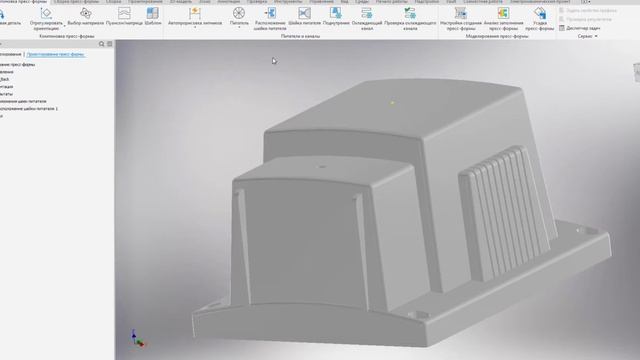
Task: Click the small hole on lower top face
Action: pyautogui.click(x=322, y=167)
